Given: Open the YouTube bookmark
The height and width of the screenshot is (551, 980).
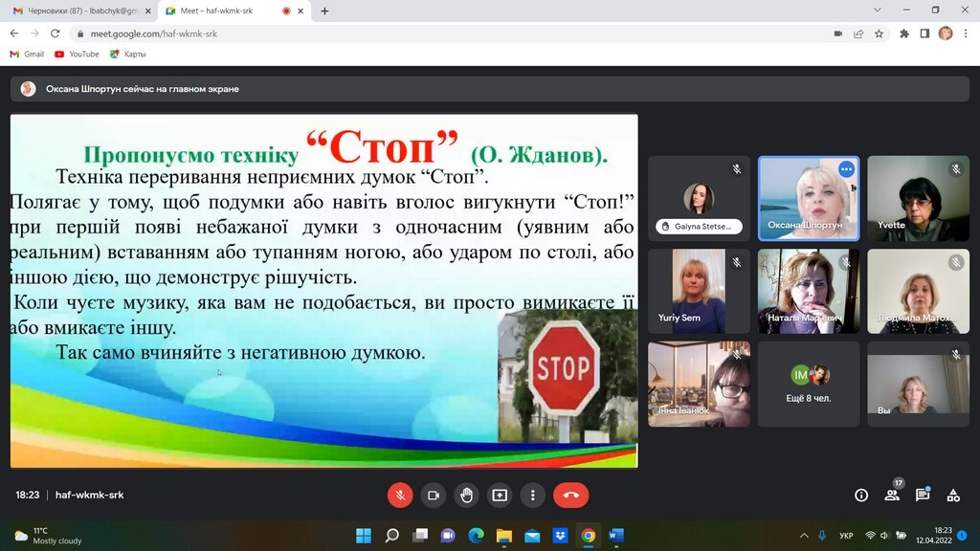Looking at the screenshot, I should click(x=77, y=55).
